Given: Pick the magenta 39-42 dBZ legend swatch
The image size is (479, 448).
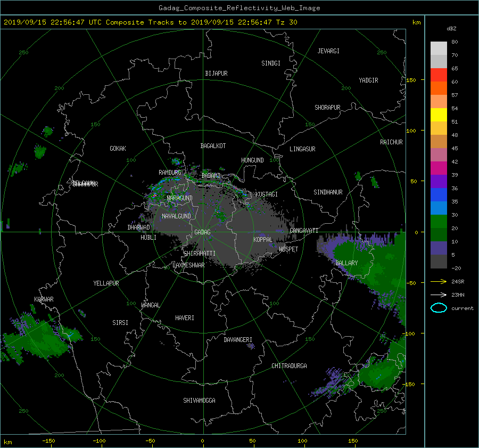Looking at the screenshot, I should click(439, 168).
